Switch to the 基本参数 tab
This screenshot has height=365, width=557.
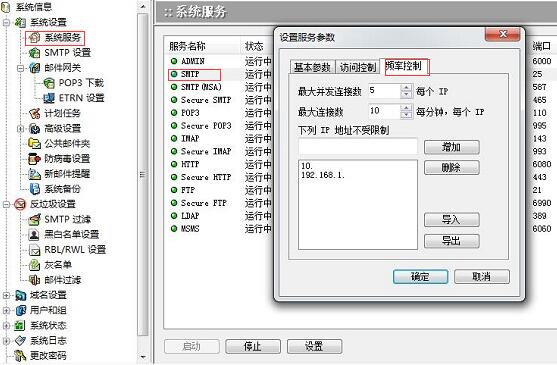(312, 67)
